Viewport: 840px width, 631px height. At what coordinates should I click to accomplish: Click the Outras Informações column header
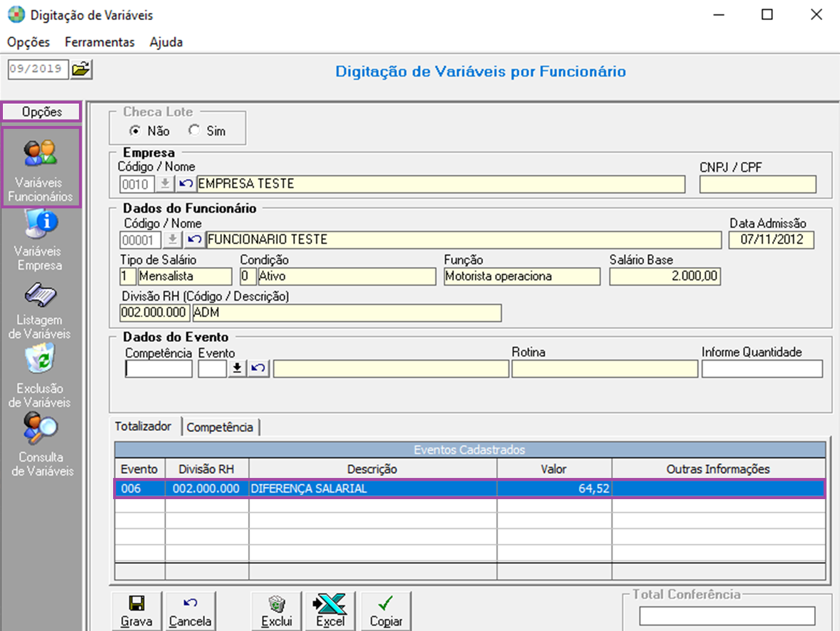(719, 469)
